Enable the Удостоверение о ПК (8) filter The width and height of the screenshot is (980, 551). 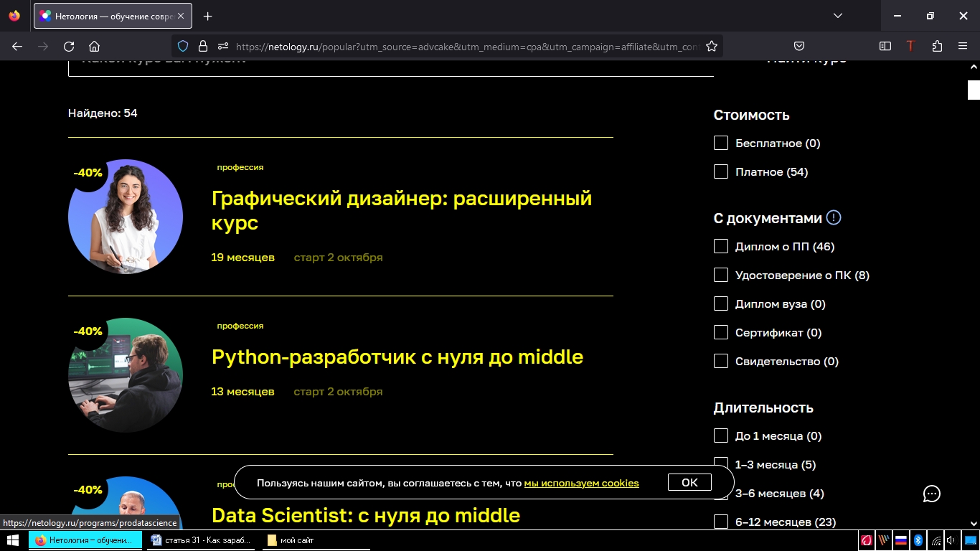721,275
